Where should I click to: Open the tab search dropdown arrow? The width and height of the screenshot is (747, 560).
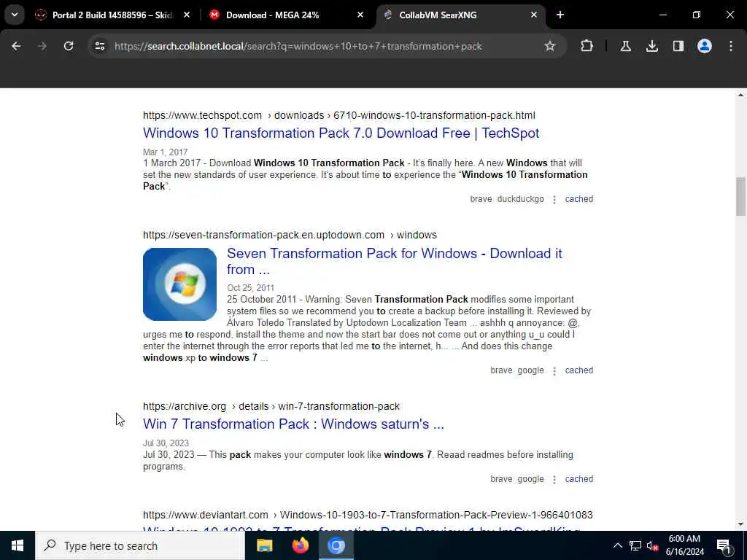click(x=15, y=15)
